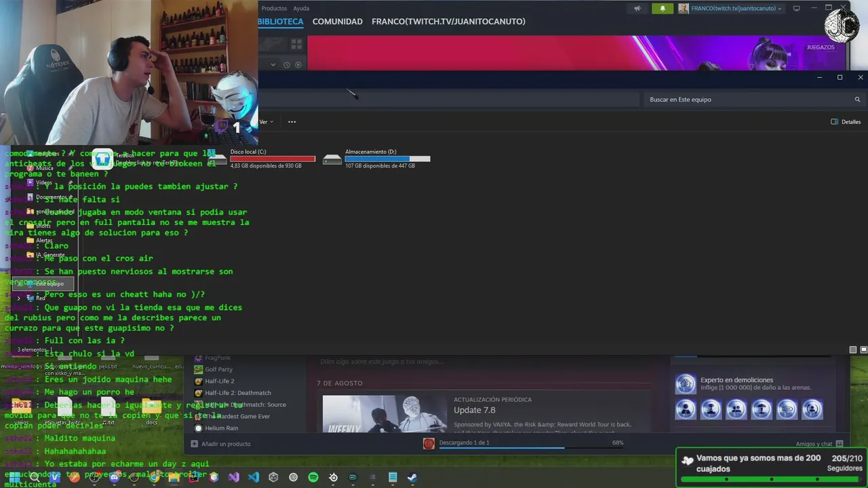
Task: Click the ready-to-play filter icon in Steam
Action: (x=298, y=65)
